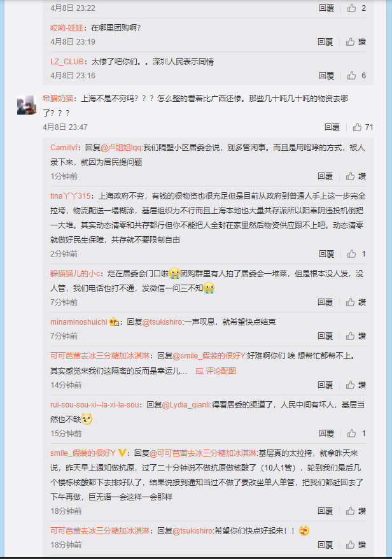Viewport: 392px width, 559px height.
Task: Reply to 躲猫猫儿的小c's comment
Action: 325,302
